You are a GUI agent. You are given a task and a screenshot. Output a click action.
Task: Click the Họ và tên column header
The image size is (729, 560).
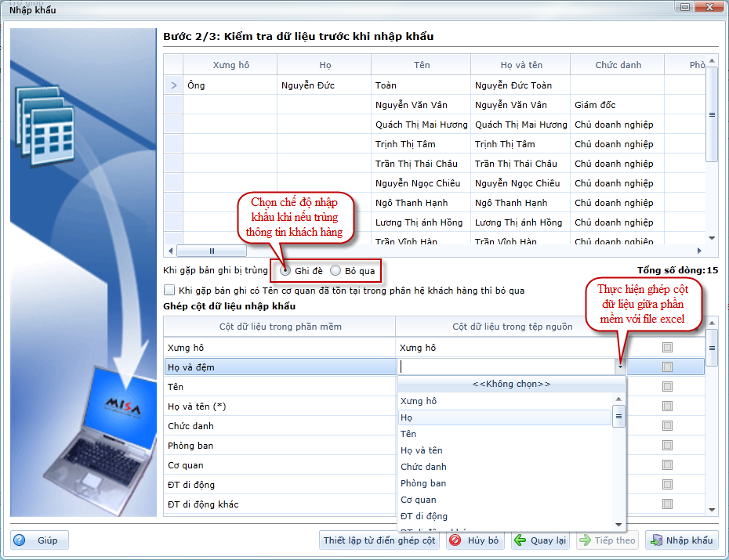click(x=521, y=65)
